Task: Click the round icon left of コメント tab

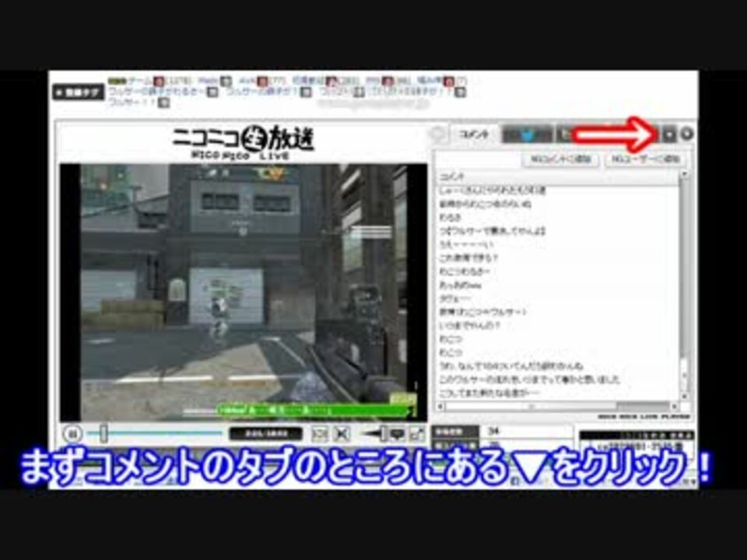Action: point(437,135)
